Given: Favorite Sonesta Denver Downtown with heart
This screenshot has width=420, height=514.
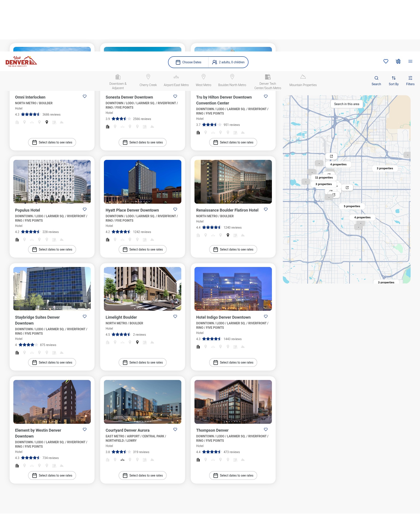Looking at the screenshot, I should (x=175, y=96).
